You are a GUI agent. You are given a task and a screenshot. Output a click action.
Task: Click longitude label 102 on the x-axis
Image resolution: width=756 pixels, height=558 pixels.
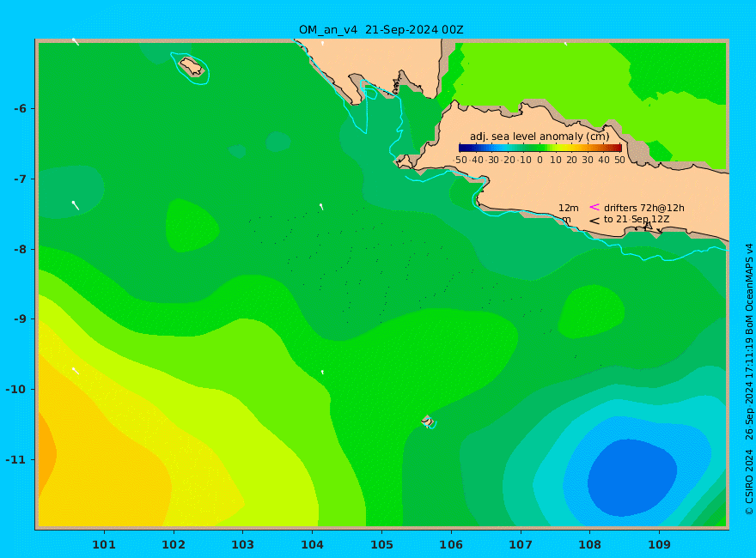tap(173, 544)
